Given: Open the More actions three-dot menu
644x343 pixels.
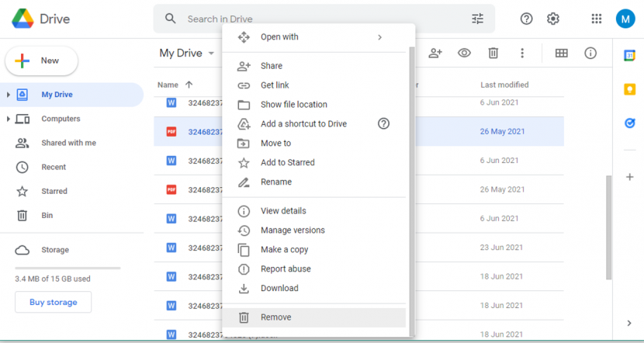Looking at the screenshot, I should [522, 53].
